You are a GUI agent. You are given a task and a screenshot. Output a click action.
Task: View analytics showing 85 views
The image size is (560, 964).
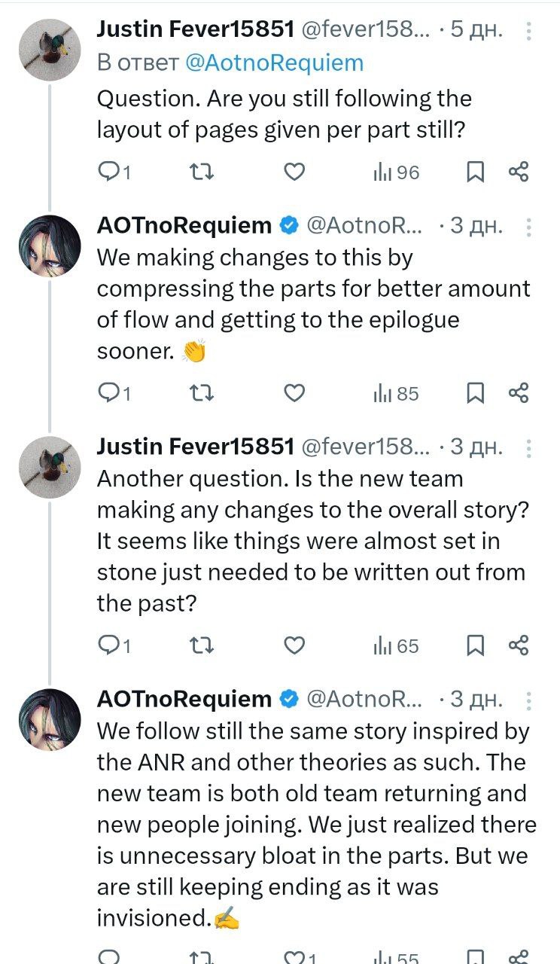(396, 393)
